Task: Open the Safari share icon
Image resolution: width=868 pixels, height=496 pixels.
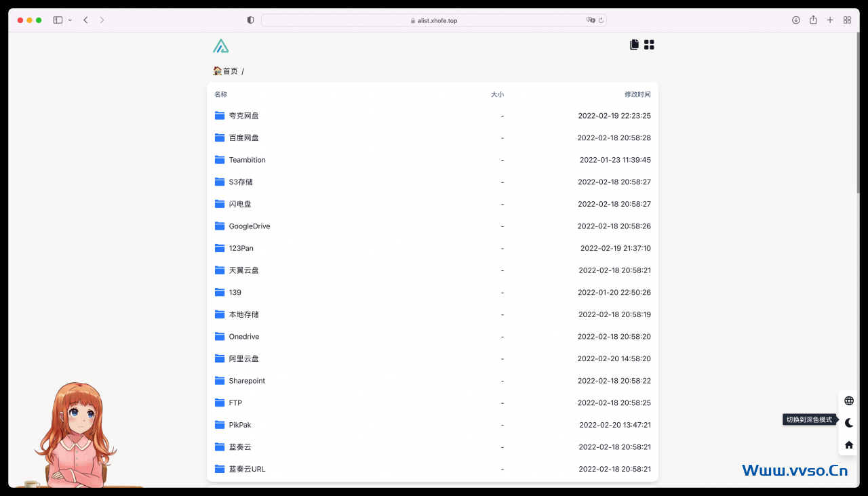Action: tap(812, 20)
